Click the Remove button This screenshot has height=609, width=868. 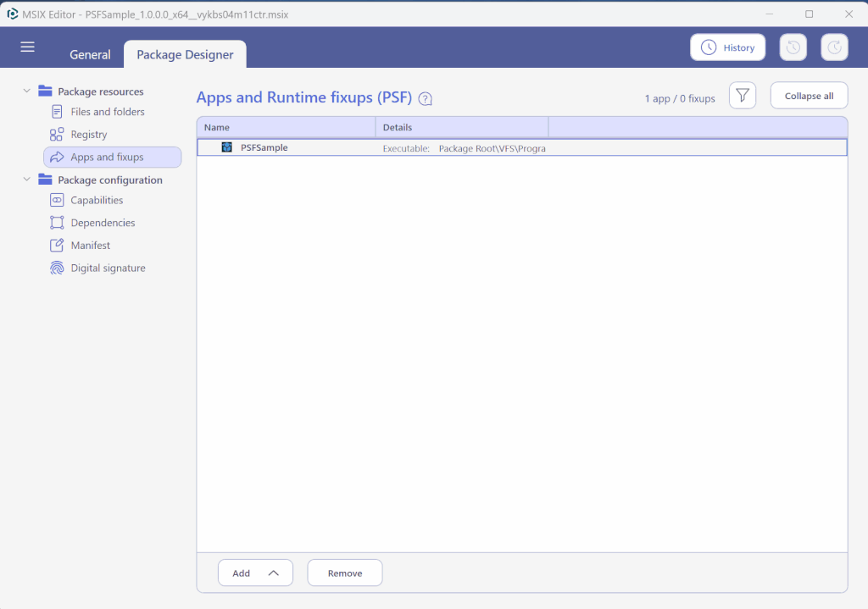(345, 573)
